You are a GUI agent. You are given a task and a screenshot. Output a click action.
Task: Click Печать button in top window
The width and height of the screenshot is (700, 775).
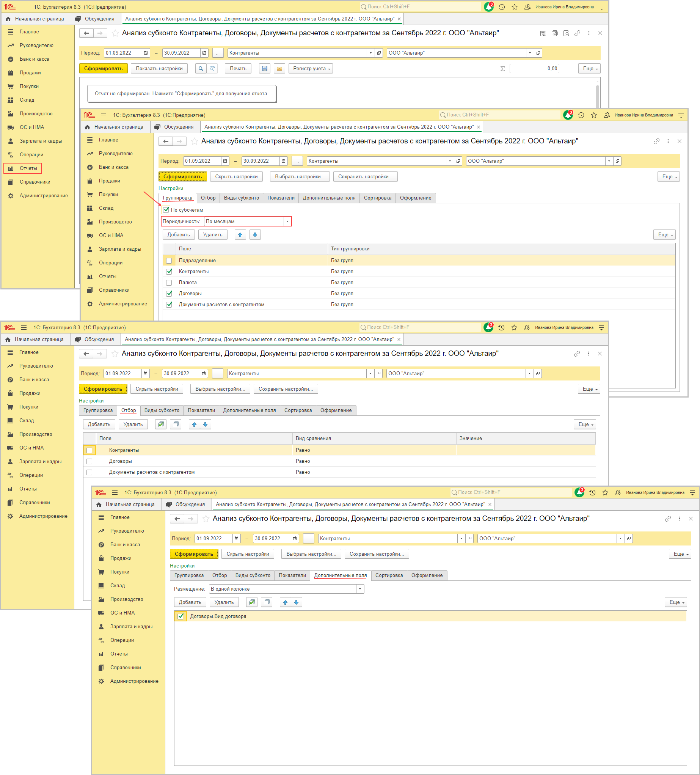pos(238,68)
